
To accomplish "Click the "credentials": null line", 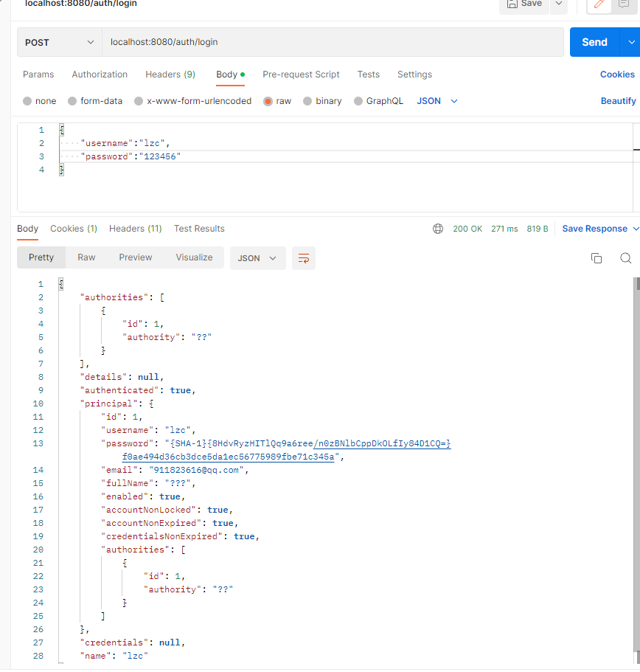I will pyautogui.click(x=133, y=642).
